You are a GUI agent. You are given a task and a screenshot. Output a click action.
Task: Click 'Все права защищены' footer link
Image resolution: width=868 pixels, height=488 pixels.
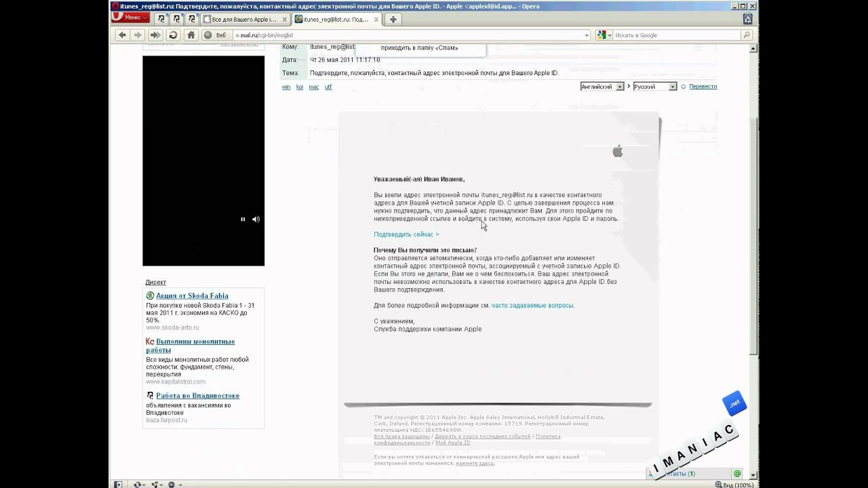tap(401, 436)
